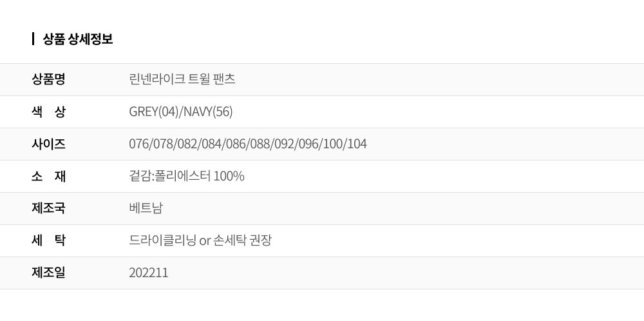Select the 소 재 row label

pos(48,176)
